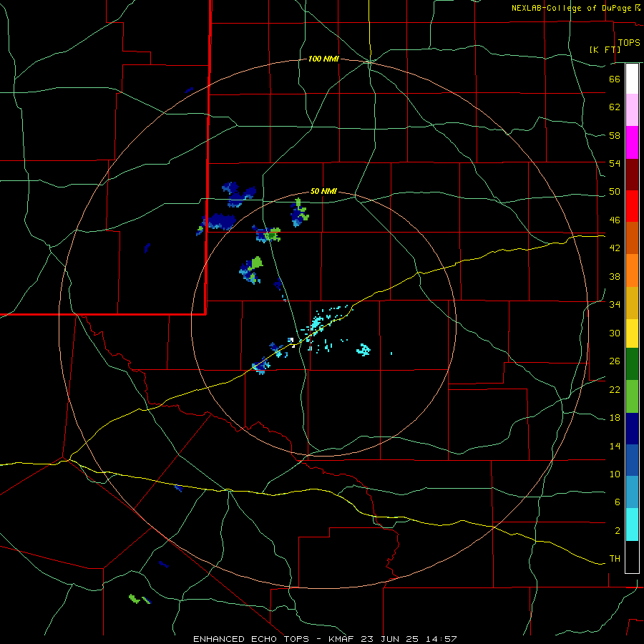Viewport: 644px width, 644px height.
Task: Select the magenta legend color band
Action: tap(632, 142)
